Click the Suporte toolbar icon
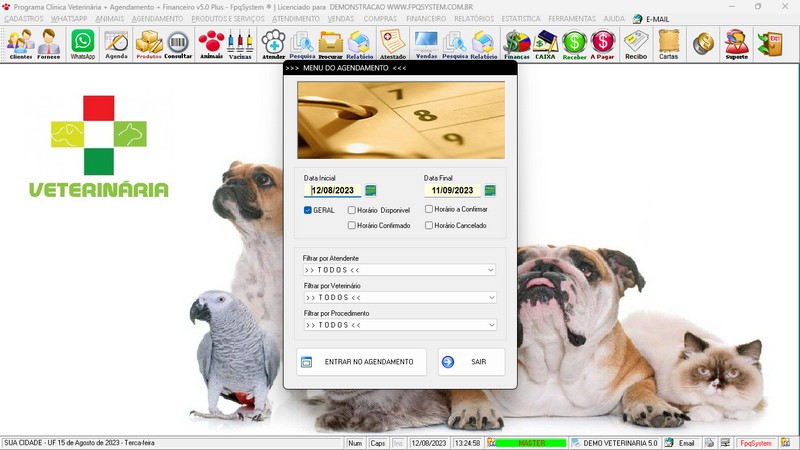This screenshot has width=800, height=450. [x=736, y=44]
